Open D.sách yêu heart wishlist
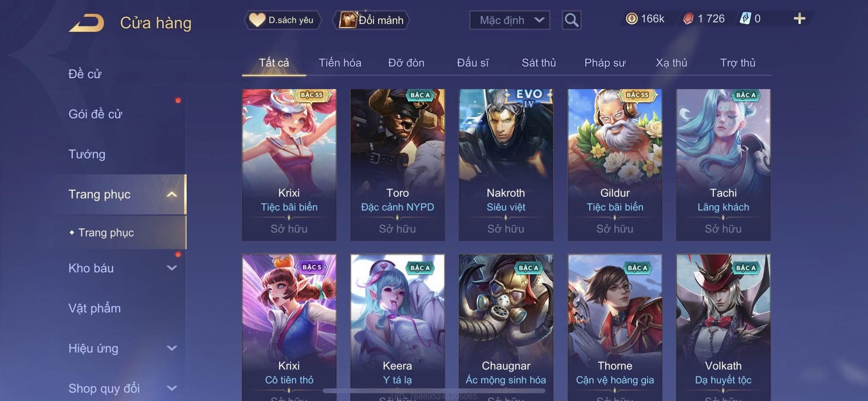 click(282, 20)
